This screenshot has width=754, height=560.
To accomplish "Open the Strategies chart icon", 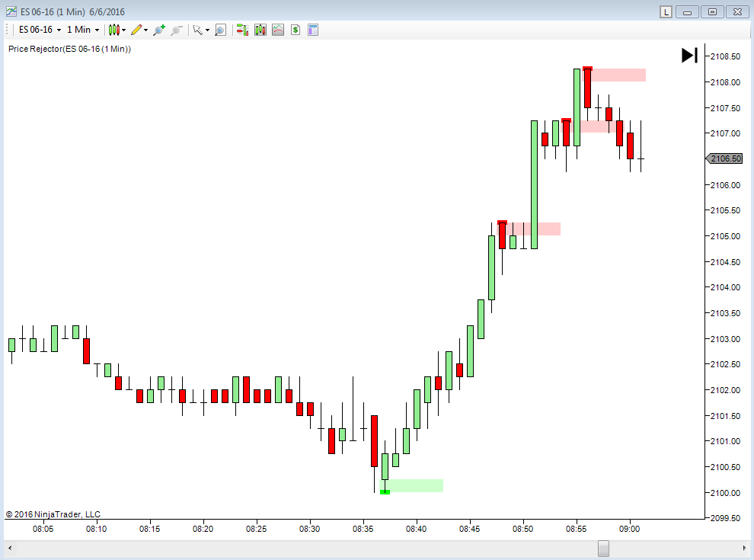I will (x=278, y=30).
